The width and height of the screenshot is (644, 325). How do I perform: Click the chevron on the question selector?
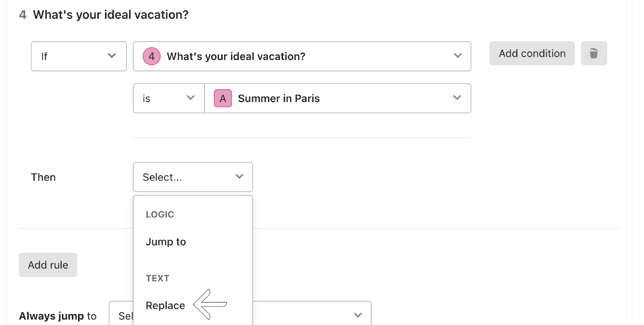(458, 56)
